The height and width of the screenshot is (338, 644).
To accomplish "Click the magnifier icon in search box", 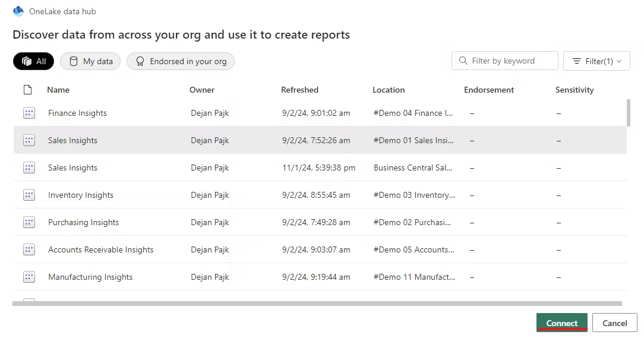I will [x=463, y=61].
